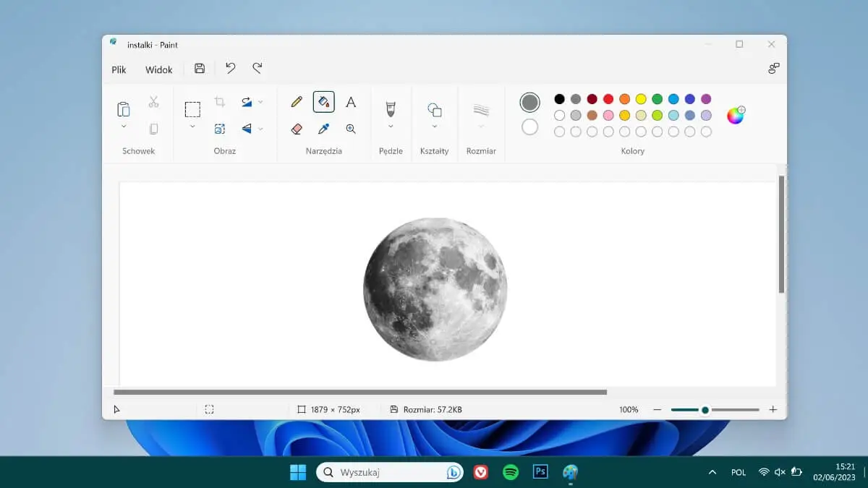Open the Pędzle brushes dropdown
The image size is (868, 488).
(x=391, y=125)
